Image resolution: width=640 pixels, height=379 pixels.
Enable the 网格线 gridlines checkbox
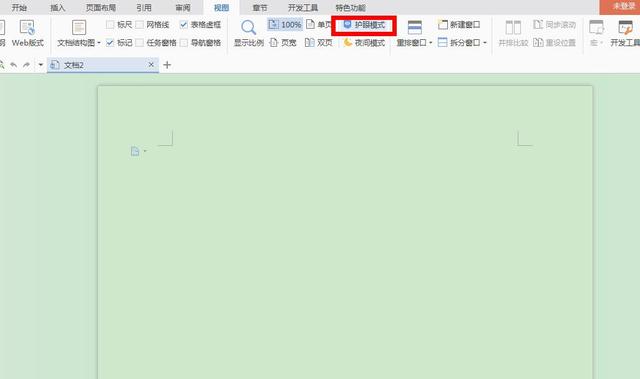[140, 25]
